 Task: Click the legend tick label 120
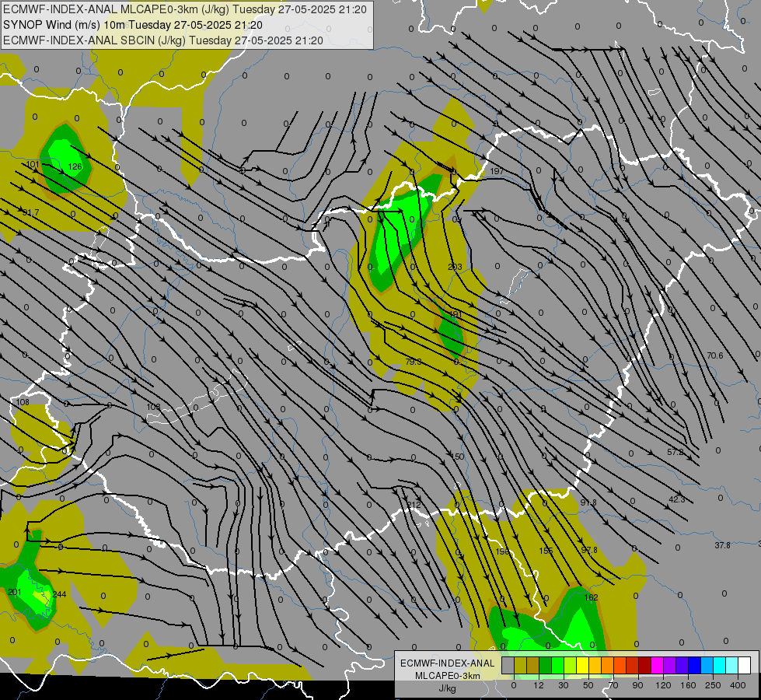[663, 685]
